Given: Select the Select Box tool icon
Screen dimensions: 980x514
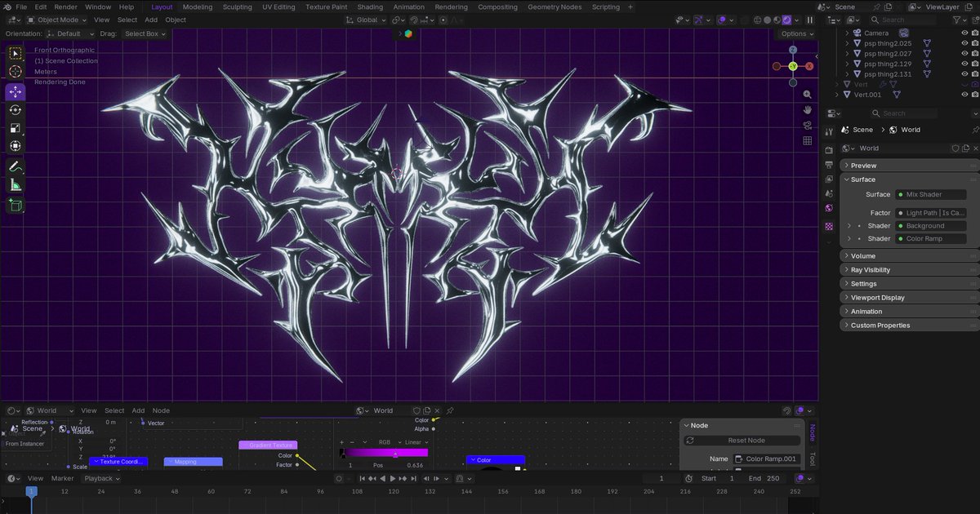Looking at the screenshot, I should (x=16, y=54).
